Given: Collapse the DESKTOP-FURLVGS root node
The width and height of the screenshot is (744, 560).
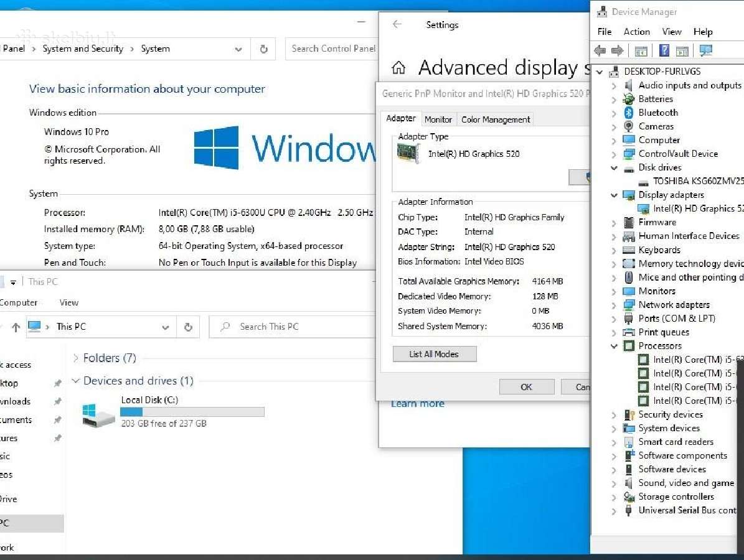Looking at the screenshot, I should [x=600, y=72].
